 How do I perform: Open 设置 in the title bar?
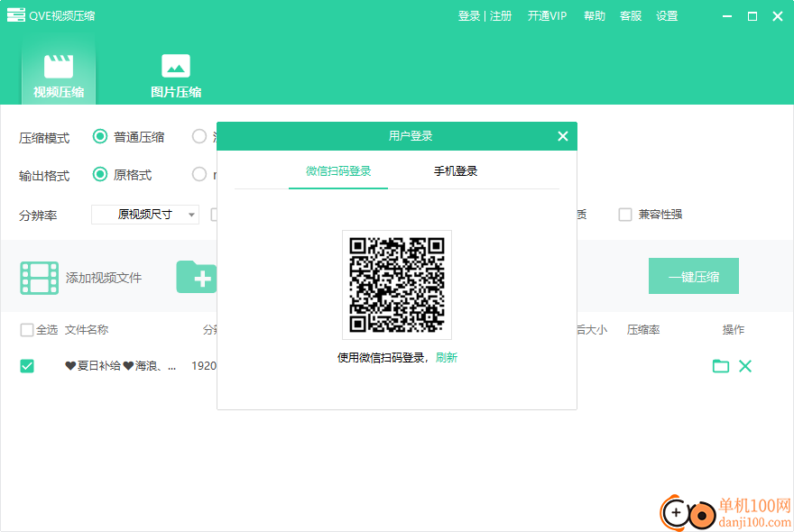(x=667, y=16)
